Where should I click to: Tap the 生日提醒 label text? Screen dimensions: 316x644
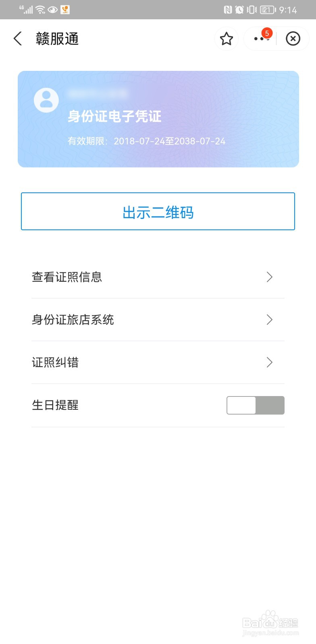(x=55, y=405)
